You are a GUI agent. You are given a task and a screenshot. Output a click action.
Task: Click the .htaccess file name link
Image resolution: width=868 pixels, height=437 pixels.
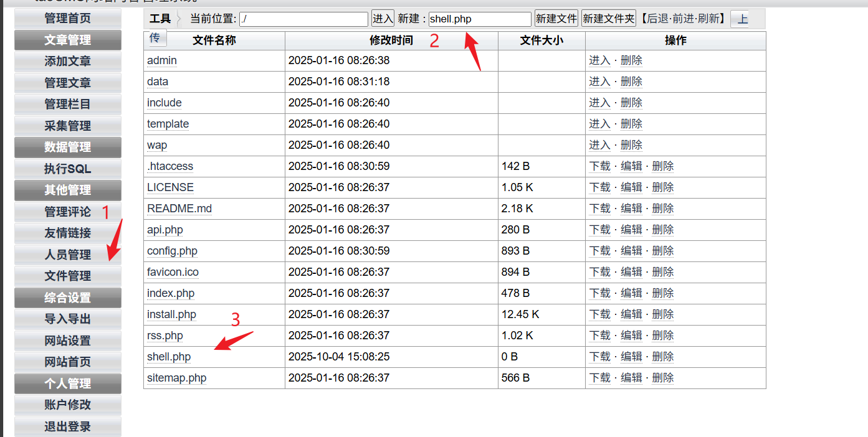point(170,166)
